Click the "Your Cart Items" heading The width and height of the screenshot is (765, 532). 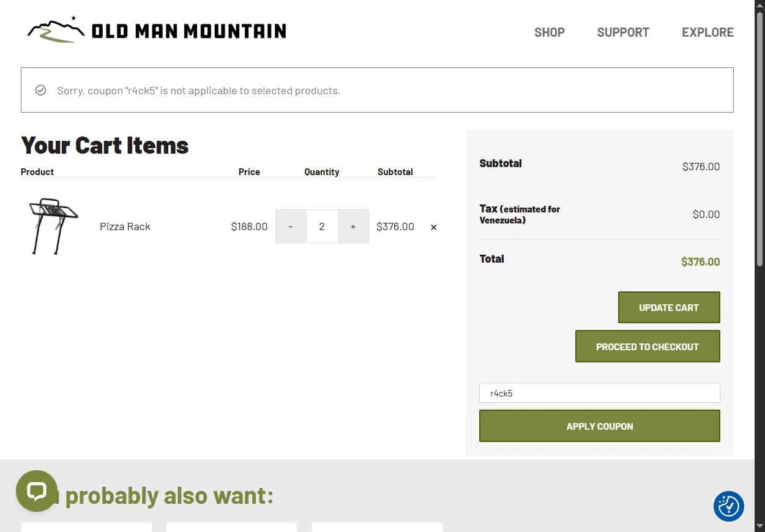point(105,146)
